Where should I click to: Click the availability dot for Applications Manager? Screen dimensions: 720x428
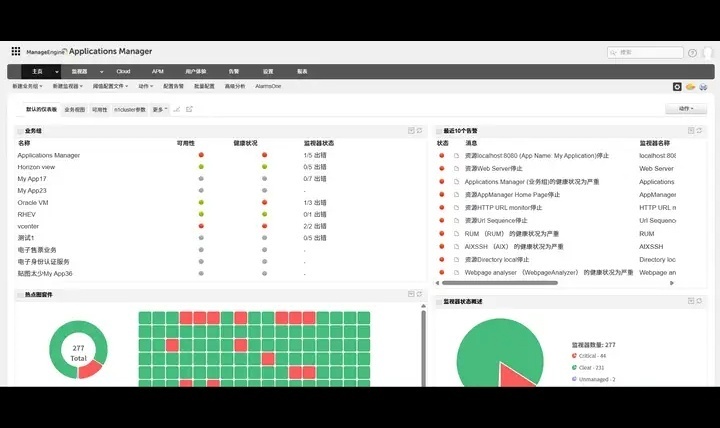click(201, 155)
